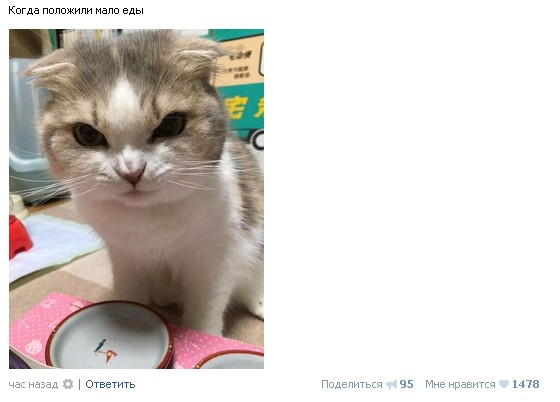Click the Мне нравится like label

pos(460,385)
